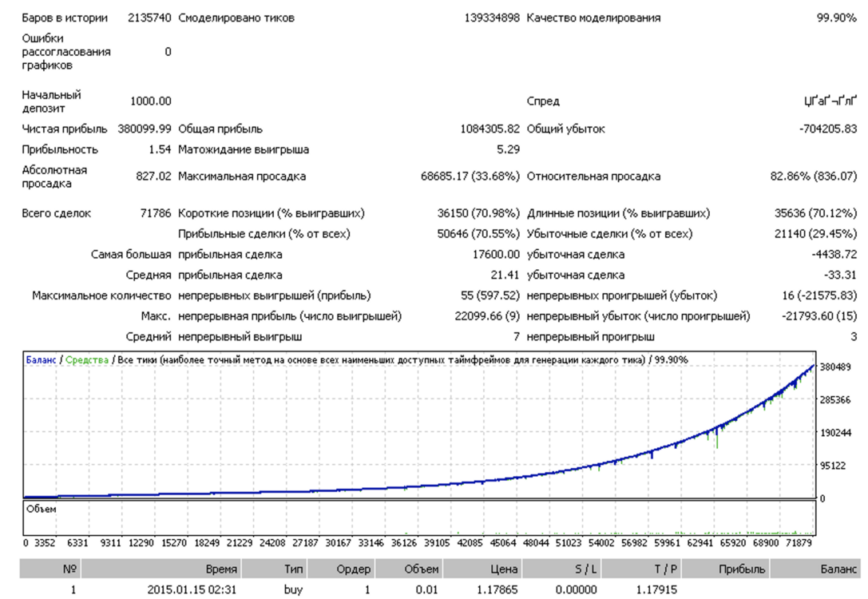Click the buy type cell in row 1

(x=293, y=589)
